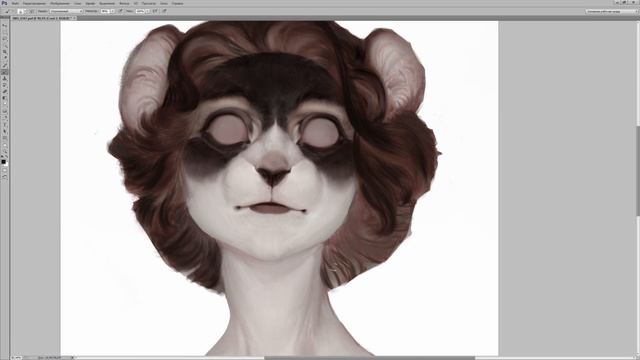The height and width of the screenshot is (360, 640).
Task: Open the 3D menu
Action: coord(136,3)
